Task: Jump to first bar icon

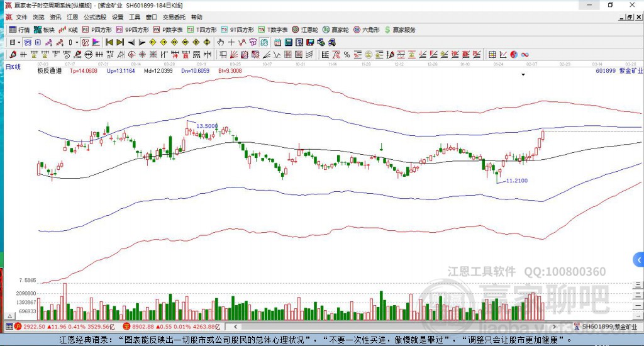Action: point(109,42)
